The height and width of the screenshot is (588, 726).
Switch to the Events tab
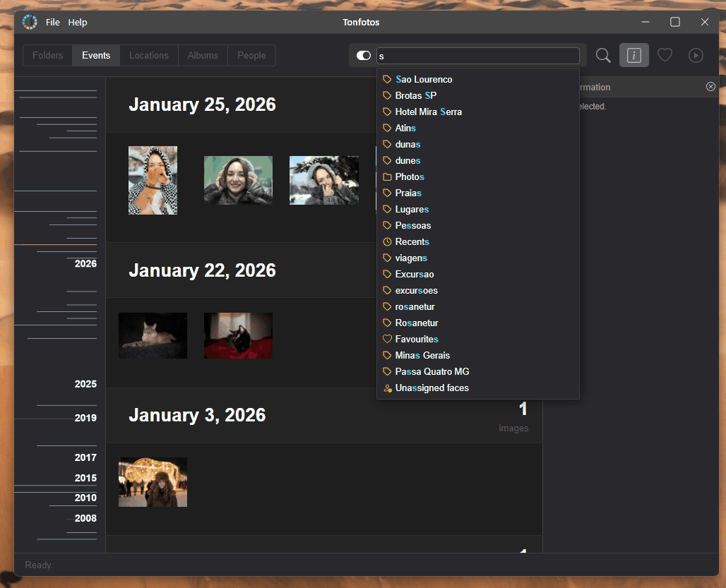96,56
